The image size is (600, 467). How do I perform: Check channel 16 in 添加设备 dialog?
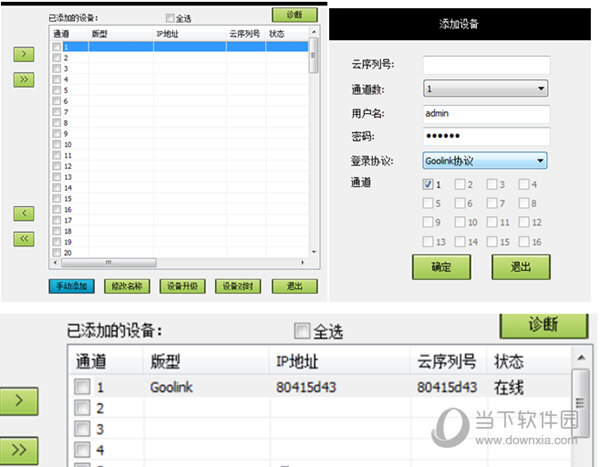(524, 242)
